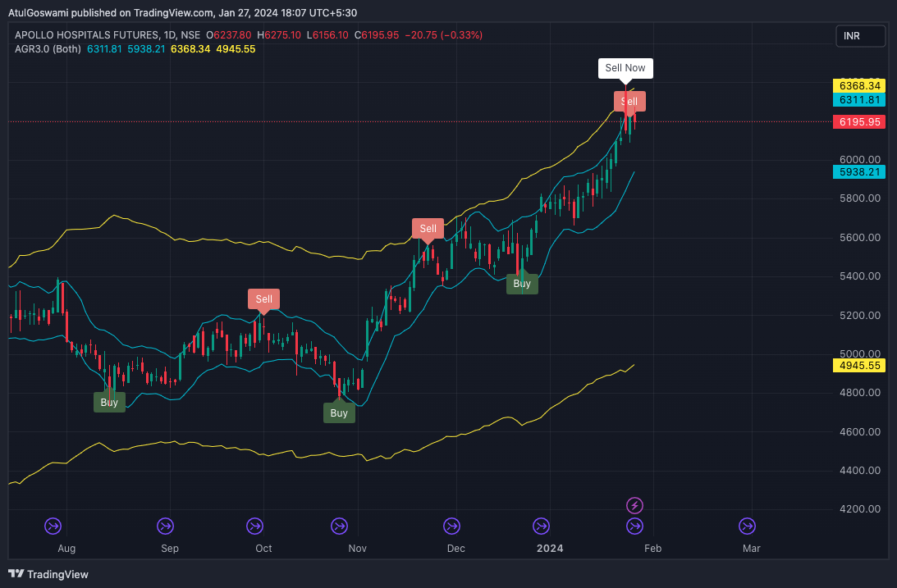Screen dimensions: 897x588
Task: Click the H6275.10 high value
Action: click(x=278, y=35)
